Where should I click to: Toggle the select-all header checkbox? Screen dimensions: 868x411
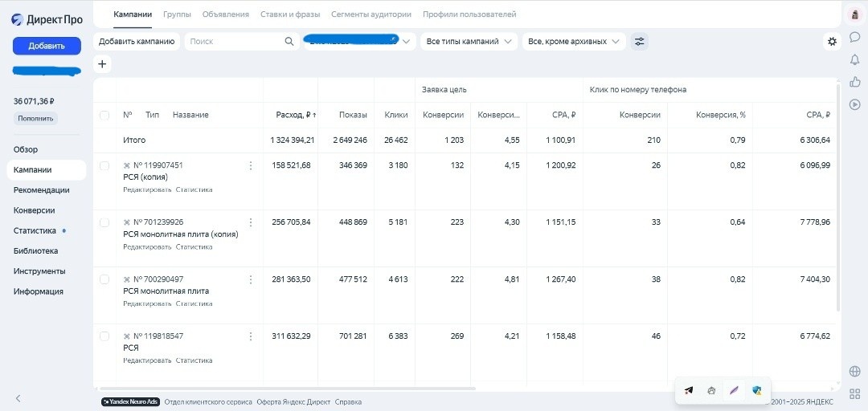click(x=104, y=115)
